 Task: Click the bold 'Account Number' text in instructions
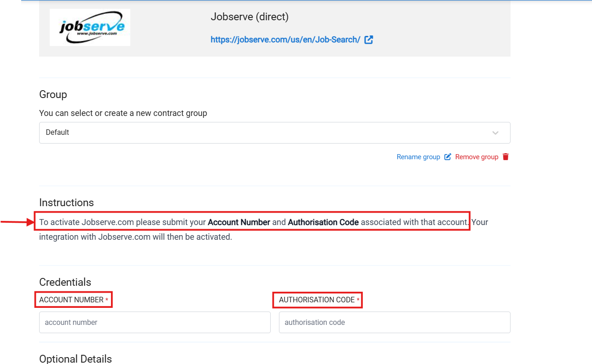[x=239, y=222]
